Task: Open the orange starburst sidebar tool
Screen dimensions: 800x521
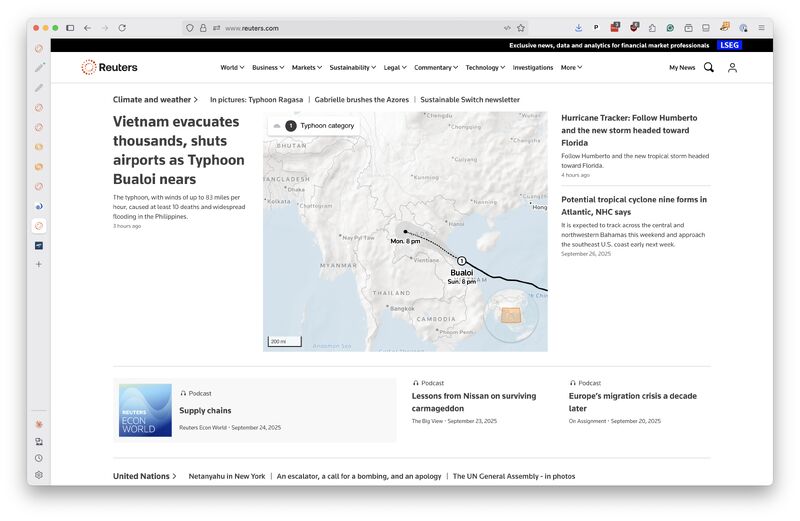Action: [39, 424]
